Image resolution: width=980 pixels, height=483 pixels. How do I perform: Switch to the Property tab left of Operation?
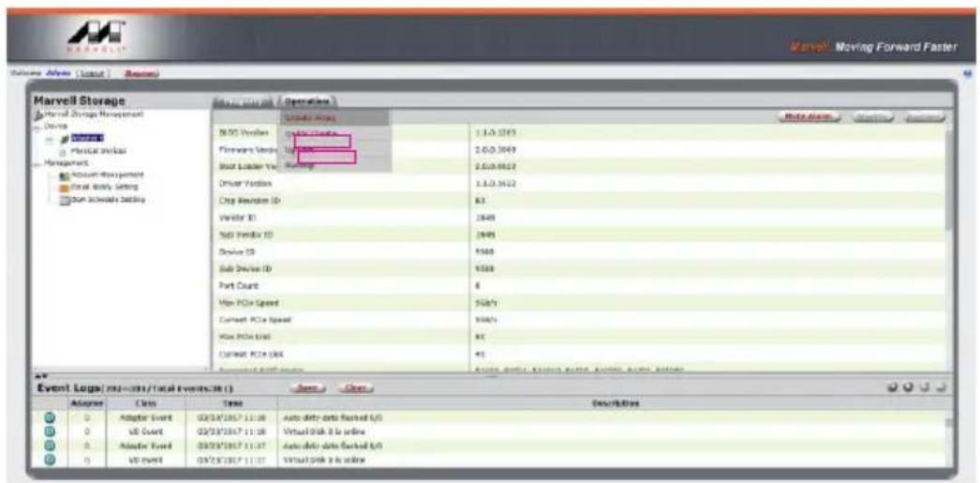click(x=243, y=101)
